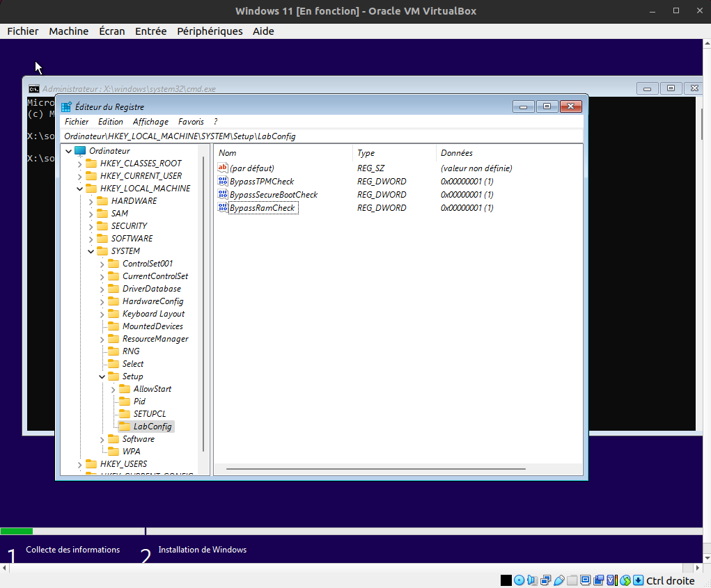Open the Fichier menu in Registry Editor
Viewport: 711px width, 588px height.
[76, 121]
